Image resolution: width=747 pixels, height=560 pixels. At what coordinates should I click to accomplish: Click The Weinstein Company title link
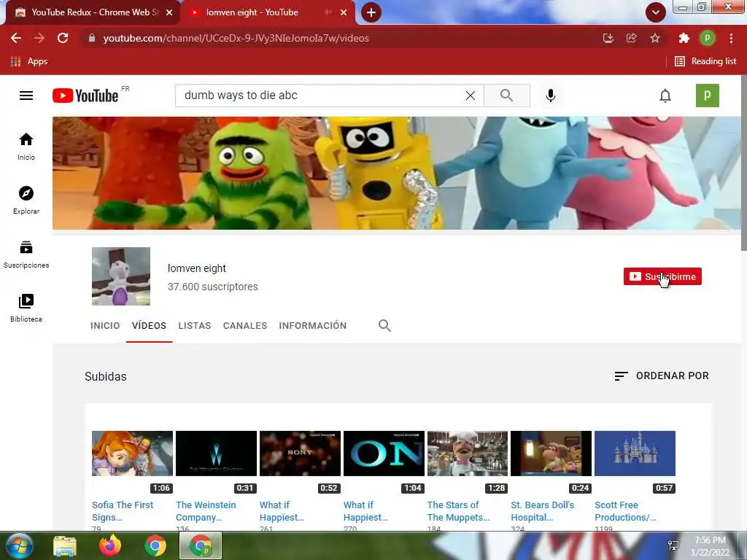pos(206,511)
